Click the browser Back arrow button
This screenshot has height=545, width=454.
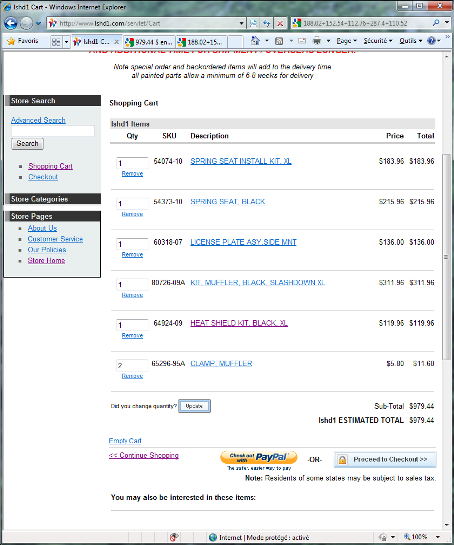[x=10, y=23]
